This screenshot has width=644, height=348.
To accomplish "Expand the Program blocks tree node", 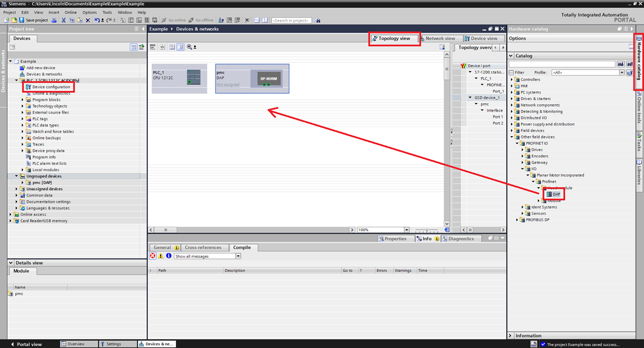I will [x=23, y=100].
